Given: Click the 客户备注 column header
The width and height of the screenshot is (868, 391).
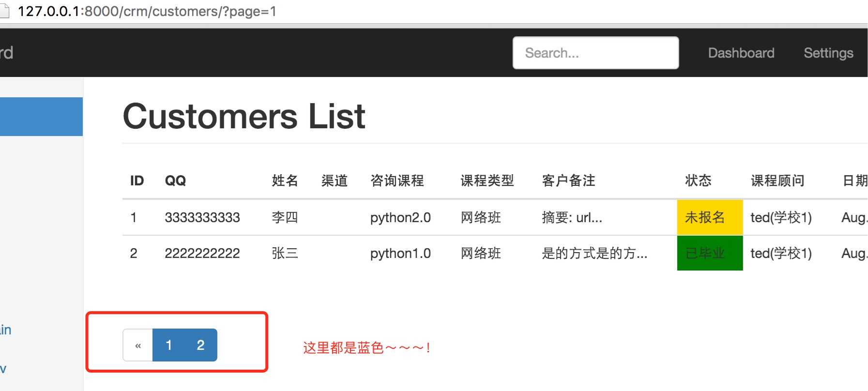Looking at the screenshot, I should tap(568, 180).
